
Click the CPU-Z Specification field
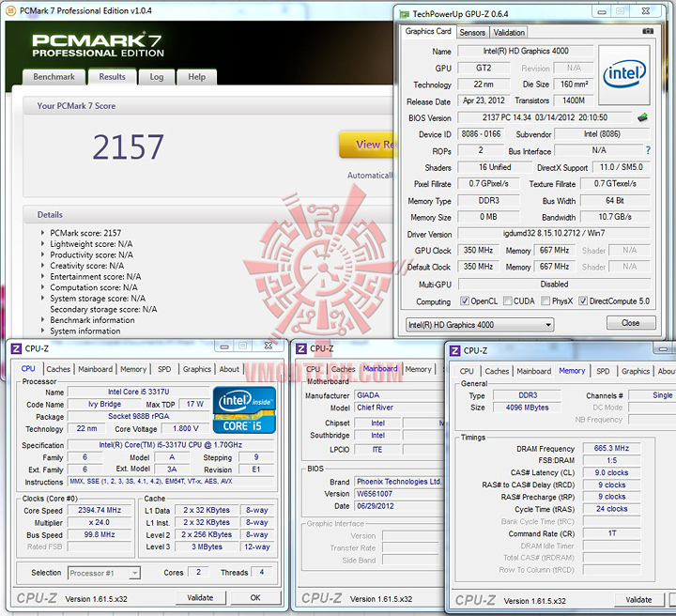(171, 445)
